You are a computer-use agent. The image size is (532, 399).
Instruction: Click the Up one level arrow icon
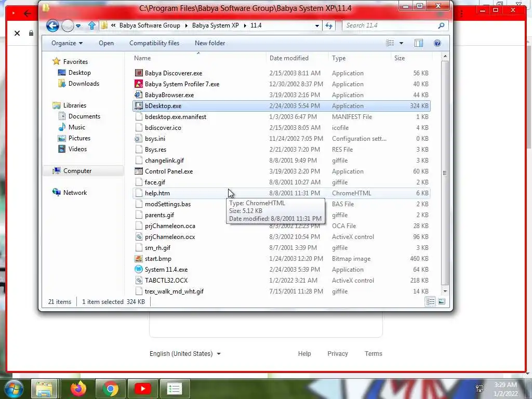coord(91,25)
